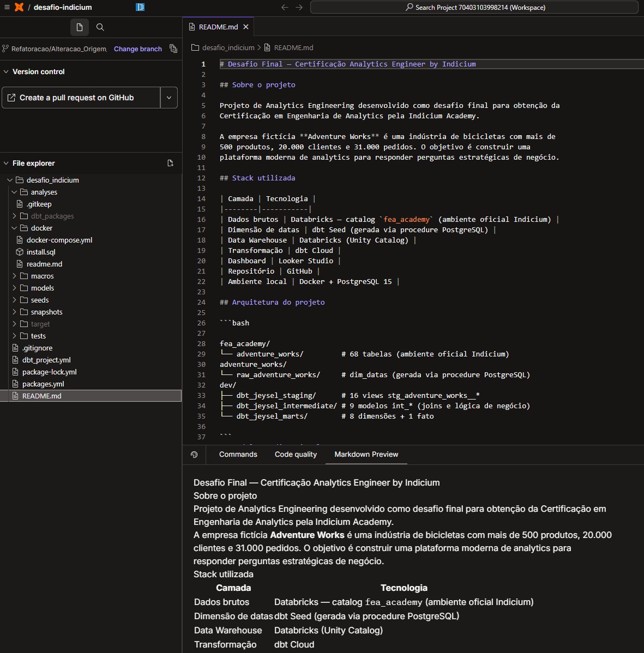Open the hamburger menu icon
Image resolution: width=644 pixels, height=653 pixels.
7,7
